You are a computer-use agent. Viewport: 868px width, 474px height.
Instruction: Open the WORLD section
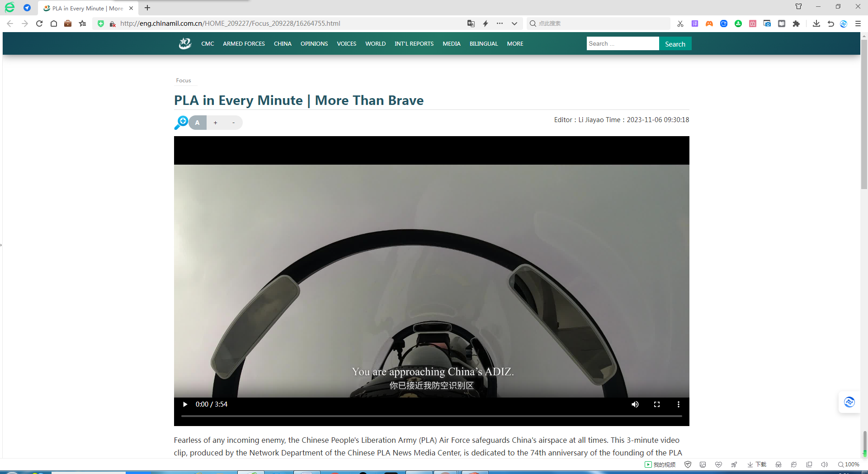click(x=375, y=44)
